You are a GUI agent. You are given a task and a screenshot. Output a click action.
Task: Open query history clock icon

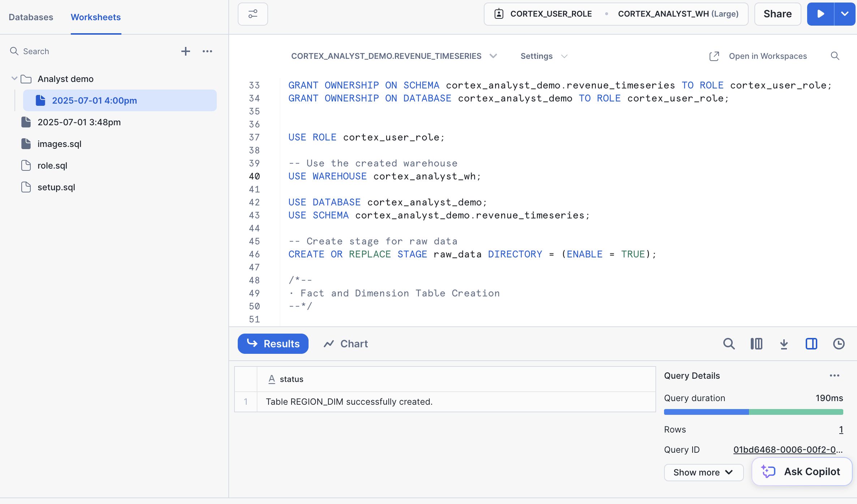coord(839,344)
